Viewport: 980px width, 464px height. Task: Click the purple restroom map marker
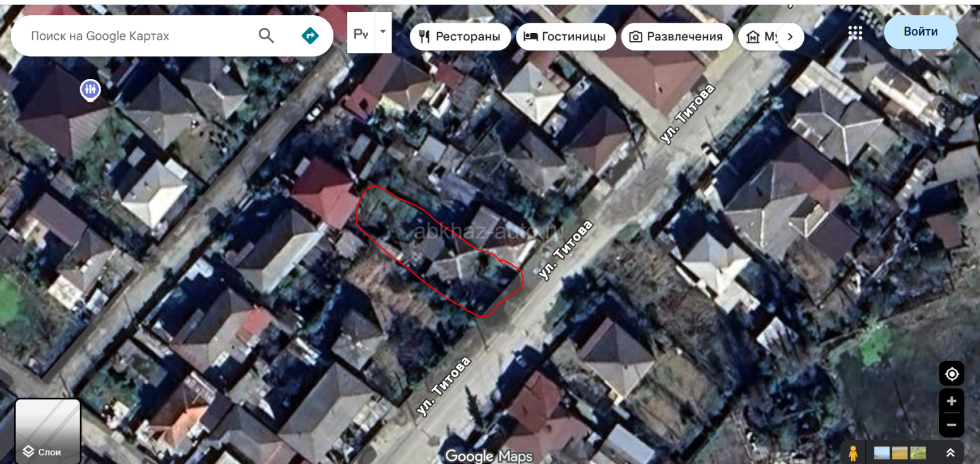click(x=90, y=90)
